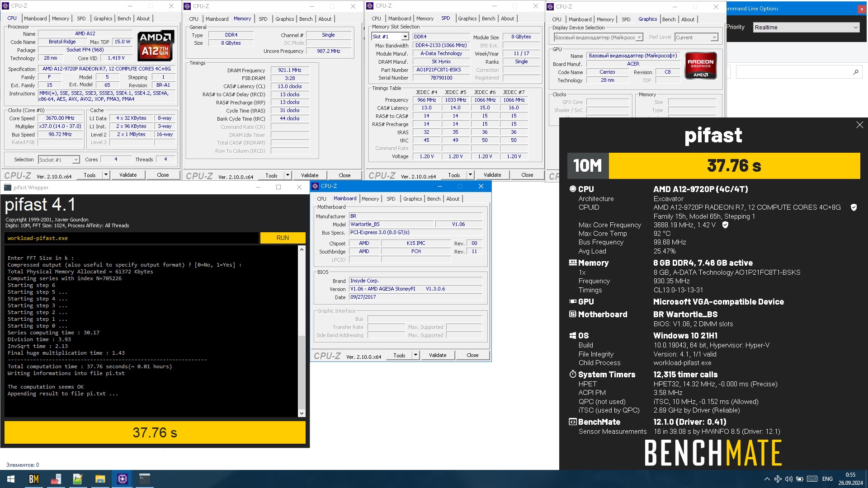
Task: Click the shield icon beside CPUID line
Action: (854, 207)
